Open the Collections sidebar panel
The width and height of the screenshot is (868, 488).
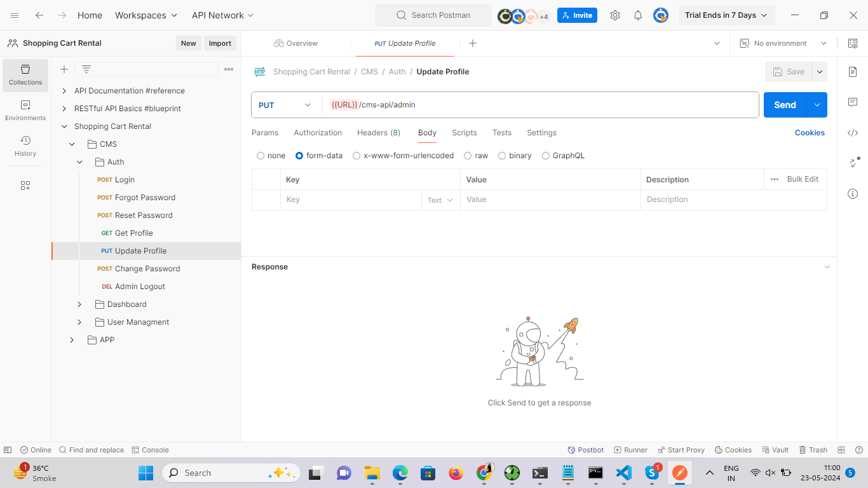point(25,75)
